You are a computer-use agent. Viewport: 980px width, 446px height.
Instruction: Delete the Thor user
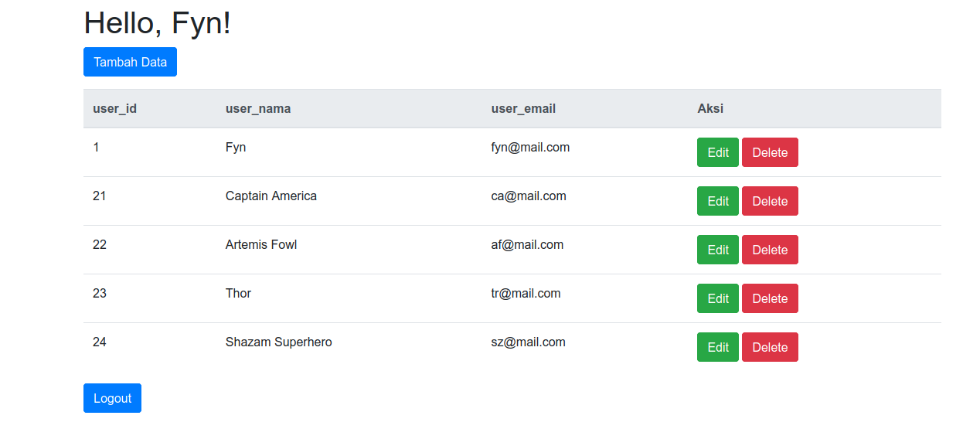point(770,298)
